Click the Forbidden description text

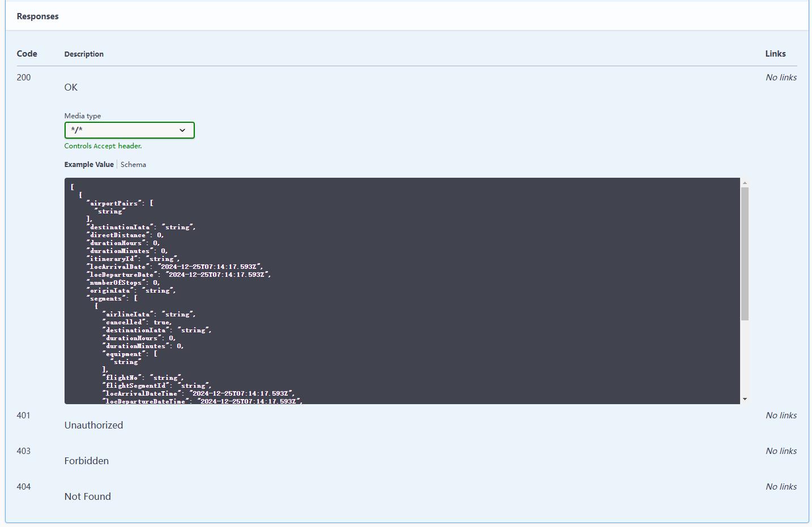(87, 461)
